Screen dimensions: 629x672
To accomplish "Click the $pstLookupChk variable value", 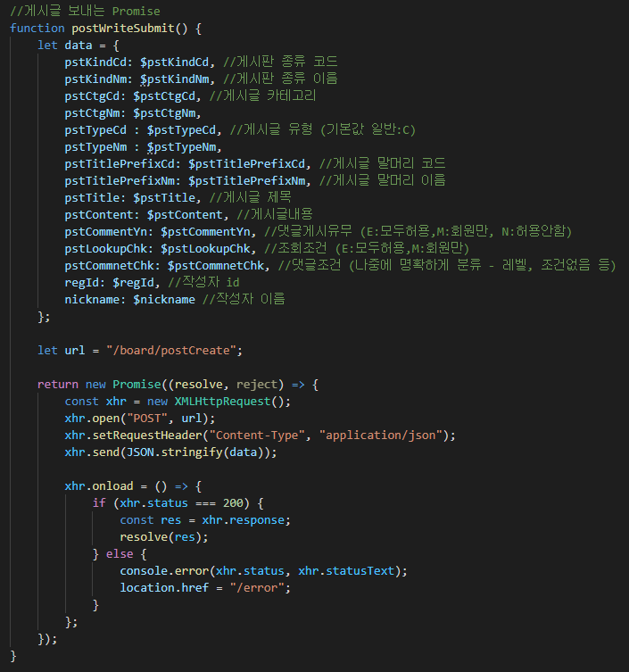I will click(x=206, y=249).
